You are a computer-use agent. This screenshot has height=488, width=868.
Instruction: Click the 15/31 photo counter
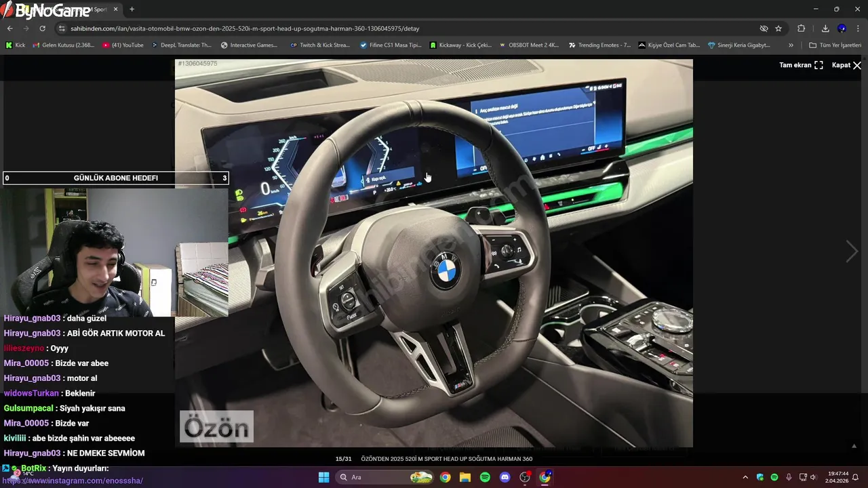point(344,459)
